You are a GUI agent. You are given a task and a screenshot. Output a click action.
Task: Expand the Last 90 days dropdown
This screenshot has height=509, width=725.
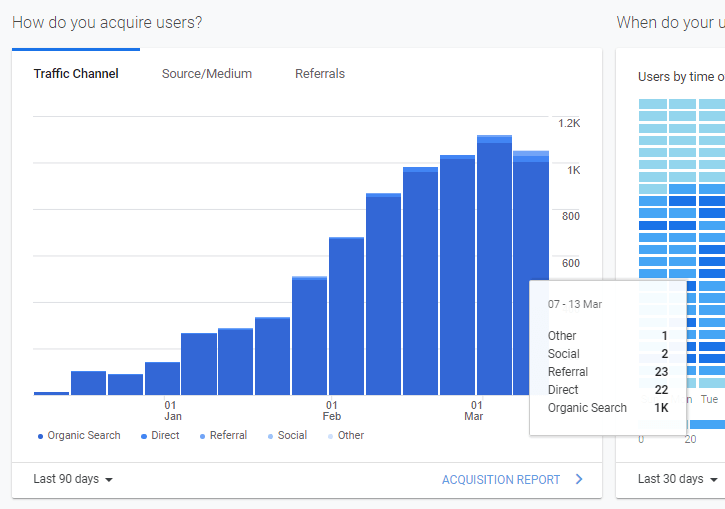(73, 479)
